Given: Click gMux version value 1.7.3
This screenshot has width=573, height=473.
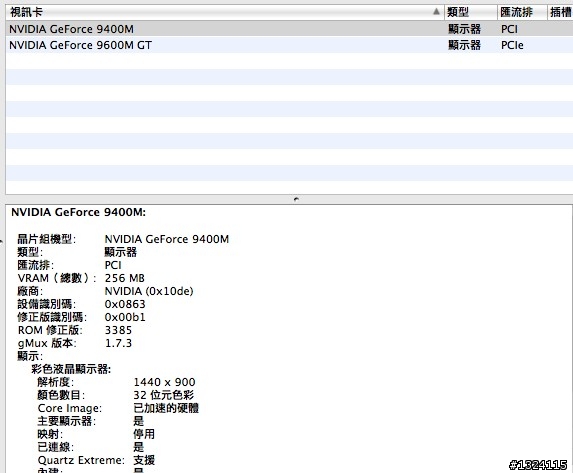Looking at the screenshot, I should pos(118,343).
